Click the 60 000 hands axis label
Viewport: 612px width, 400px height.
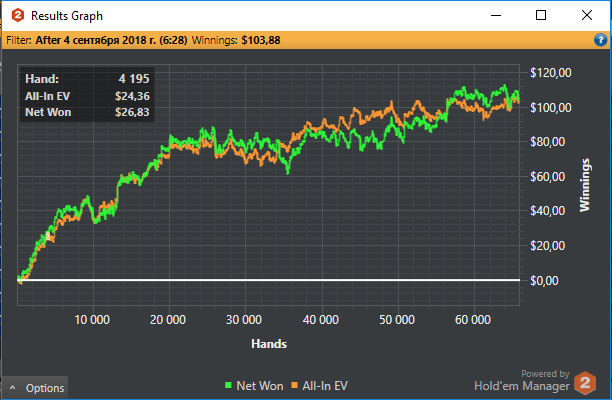coord(473,320)
